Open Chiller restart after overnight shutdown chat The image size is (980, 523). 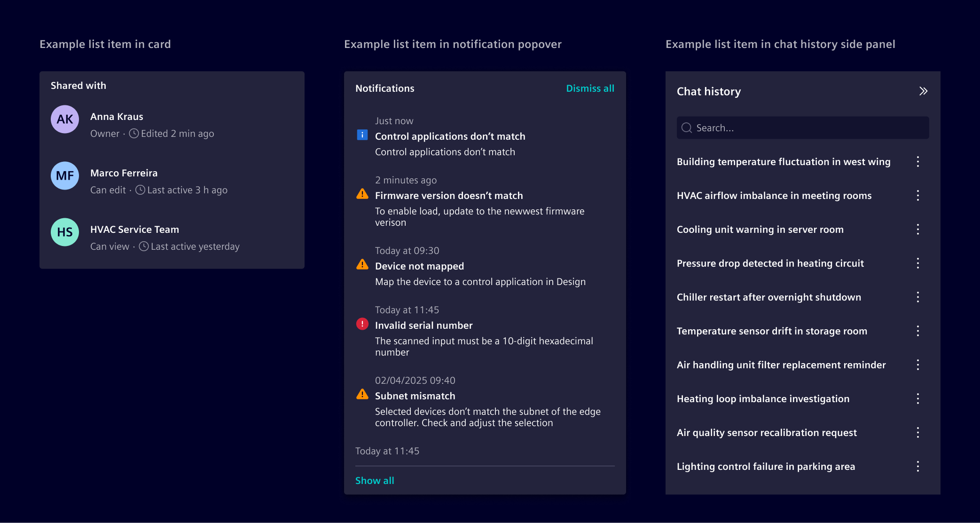click(x=769, y=297)
